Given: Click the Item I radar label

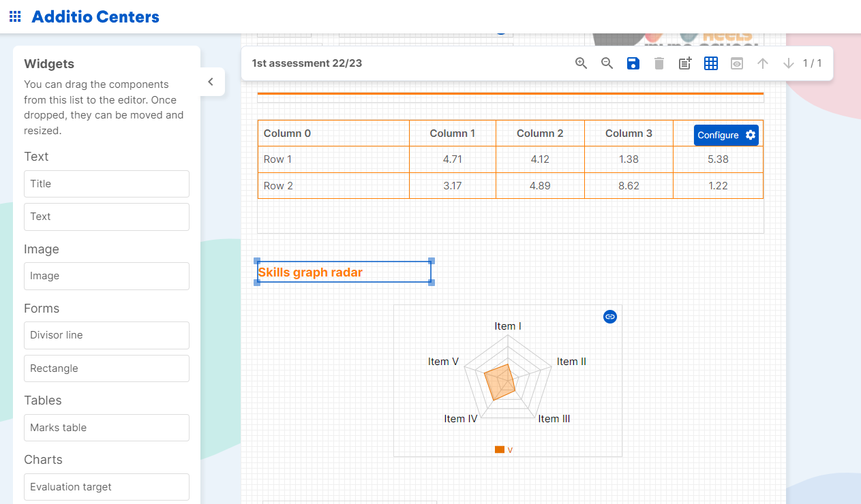Looking at the screenshot, I should pyautogui.click(x=508, y=326).
